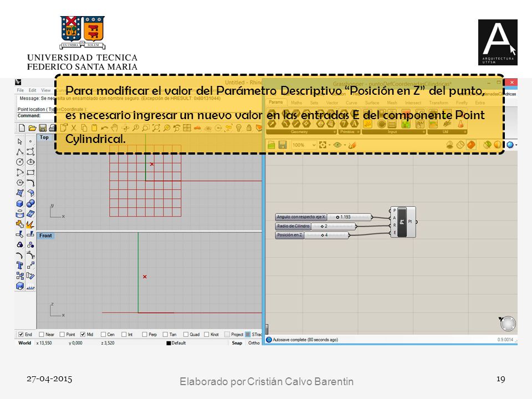Choose the Polyline tool in Rhino sidebar
Image resolution: width=532 pixels, height=399 pixels.
20,152
